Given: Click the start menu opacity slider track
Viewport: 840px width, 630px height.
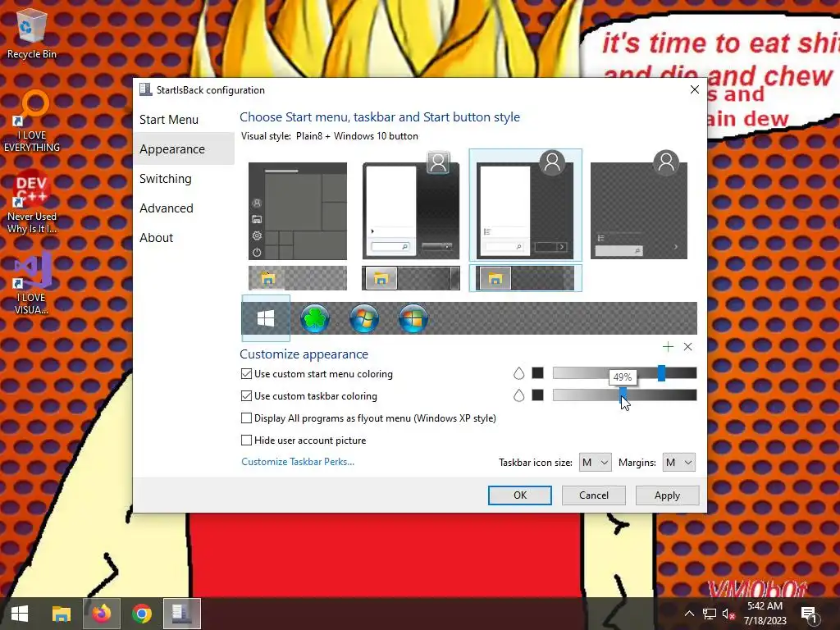Looking at the screenshot, I should (624, 373).
